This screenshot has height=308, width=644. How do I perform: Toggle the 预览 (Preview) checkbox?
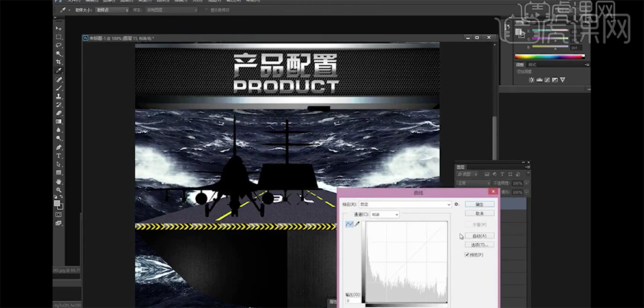click(468, 255)
